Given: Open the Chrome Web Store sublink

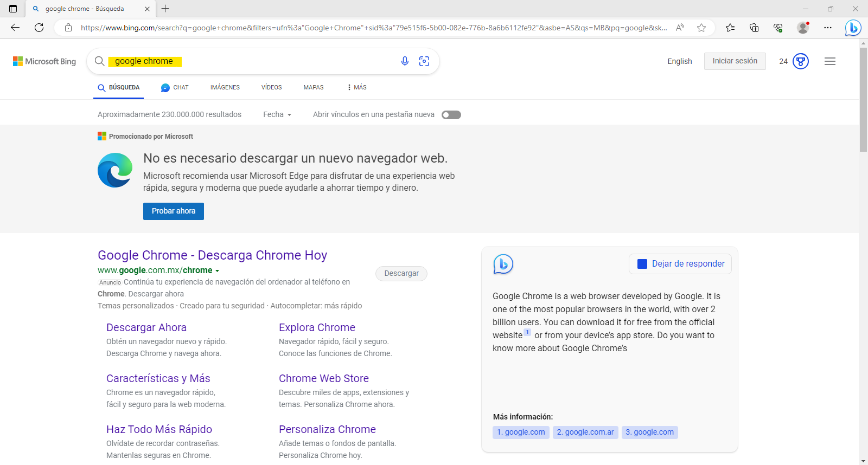Looking at the screenshot, I should [x=324, y=378].
